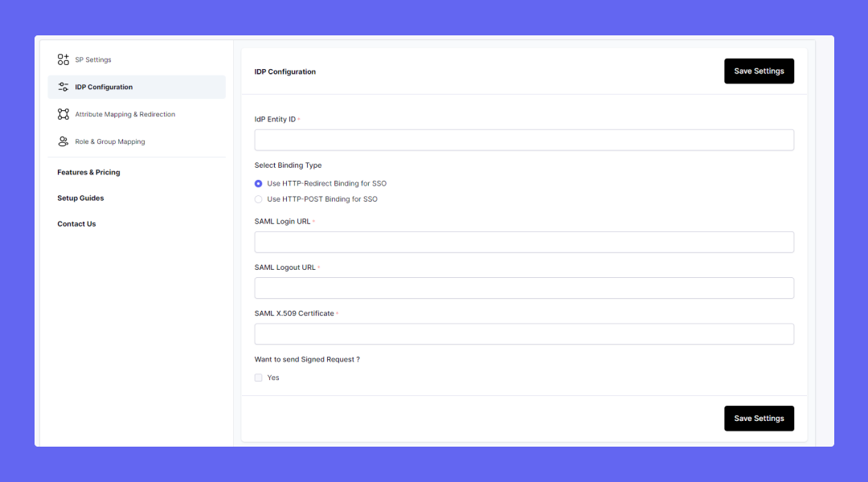This screenshot has height=482, width=868.
Task: Click the SP Settings grid icon
Action: point(63,59)
